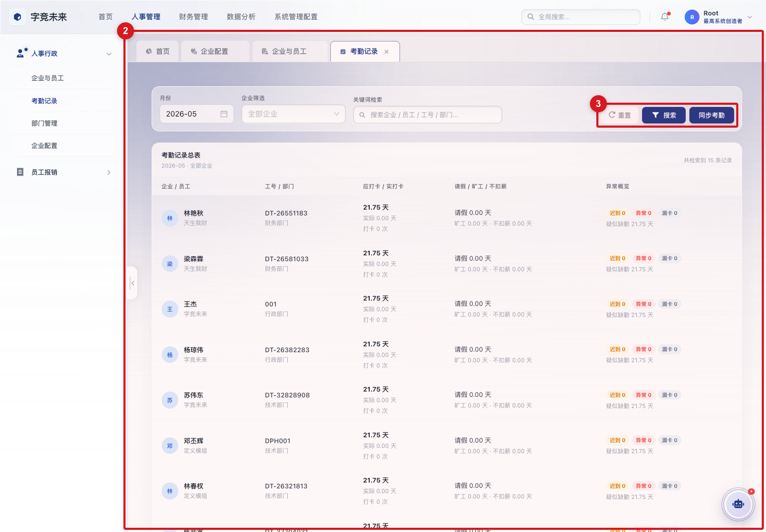Click the 人事行政 people icon

[21, 53]
